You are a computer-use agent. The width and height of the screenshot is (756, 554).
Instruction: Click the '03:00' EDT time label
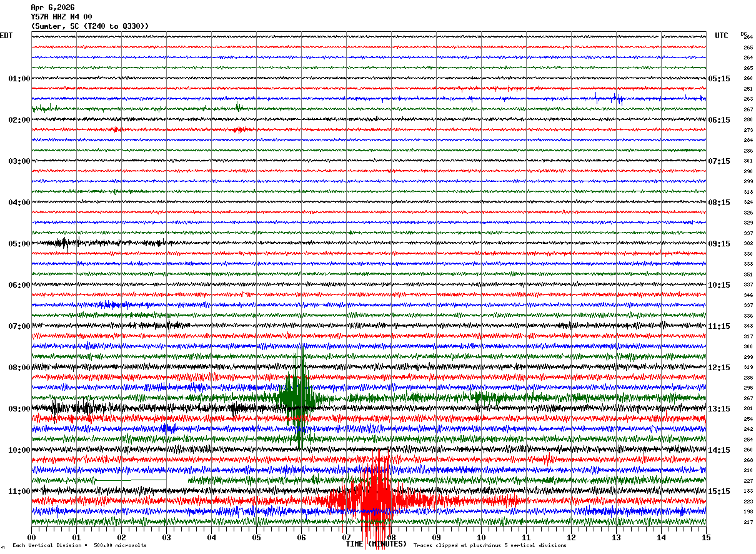[19, 161]
